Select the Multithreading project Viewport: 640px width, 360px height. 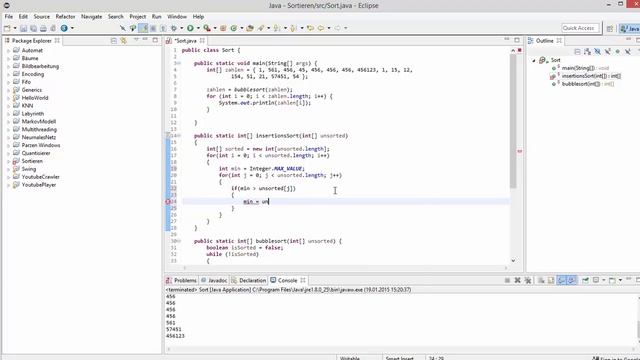click(39, 129)
